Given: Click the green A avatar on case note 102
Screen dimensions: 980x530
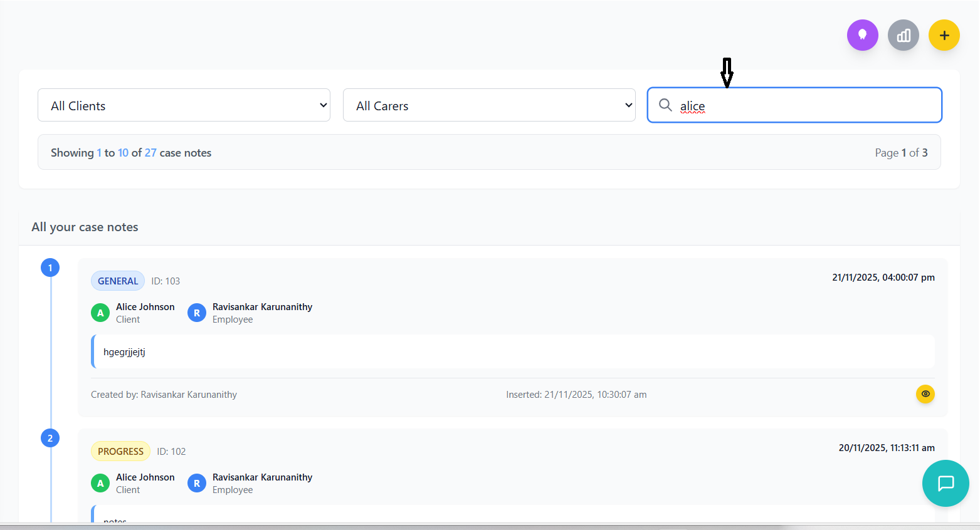Looking at the screenshot, I should [x=100, y=483].
